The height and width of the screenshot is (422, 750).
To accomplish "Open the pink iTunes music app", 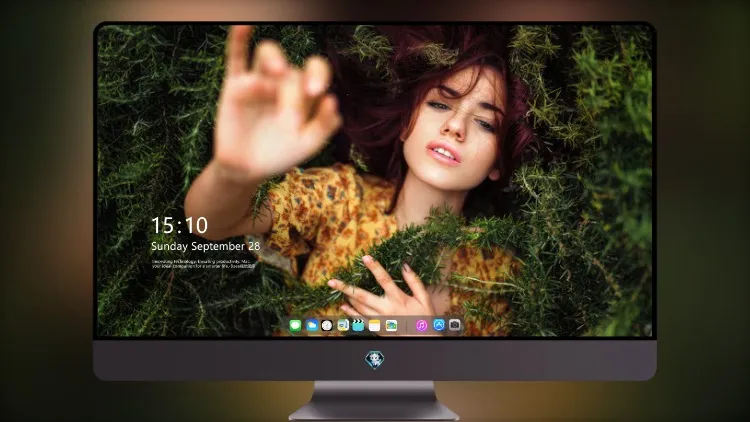I will [x=421, y=326].
